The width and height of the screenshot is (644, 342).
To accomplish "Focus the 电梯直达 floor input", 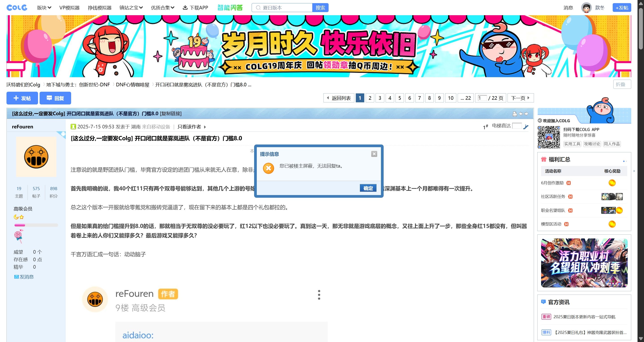I will click(517, 126).
